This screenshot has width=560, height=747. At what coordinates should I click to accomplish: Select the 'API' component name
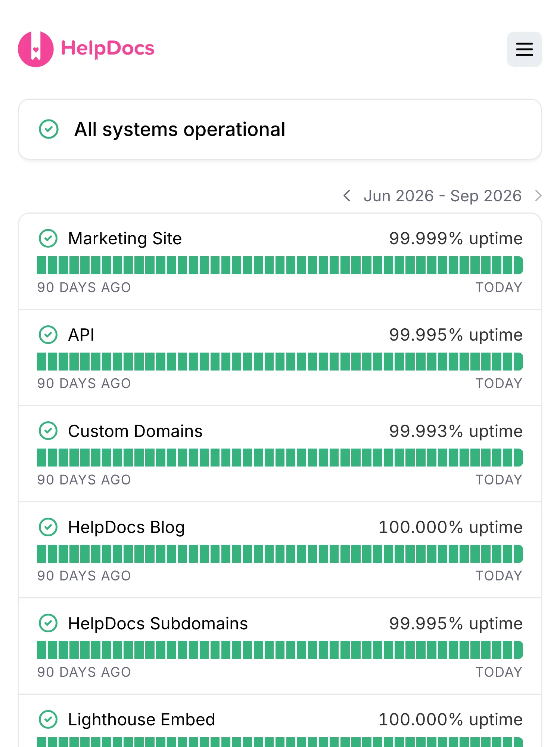tap(81, 335)
